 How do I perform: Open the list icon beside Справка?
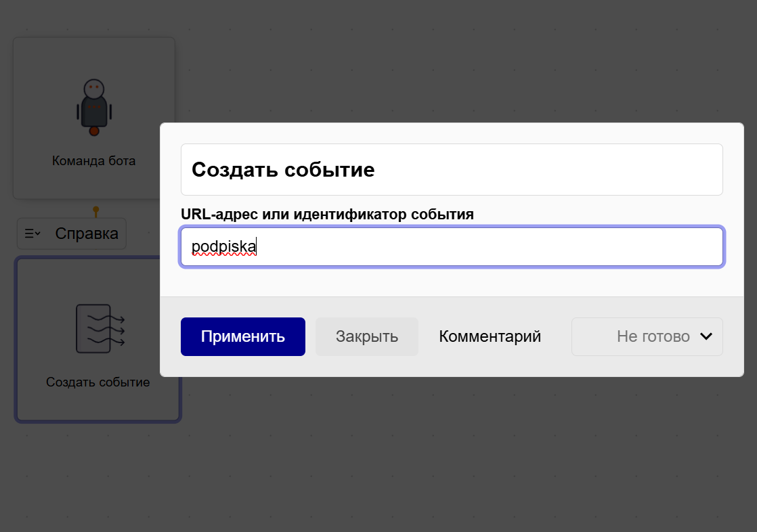point(33,234)
